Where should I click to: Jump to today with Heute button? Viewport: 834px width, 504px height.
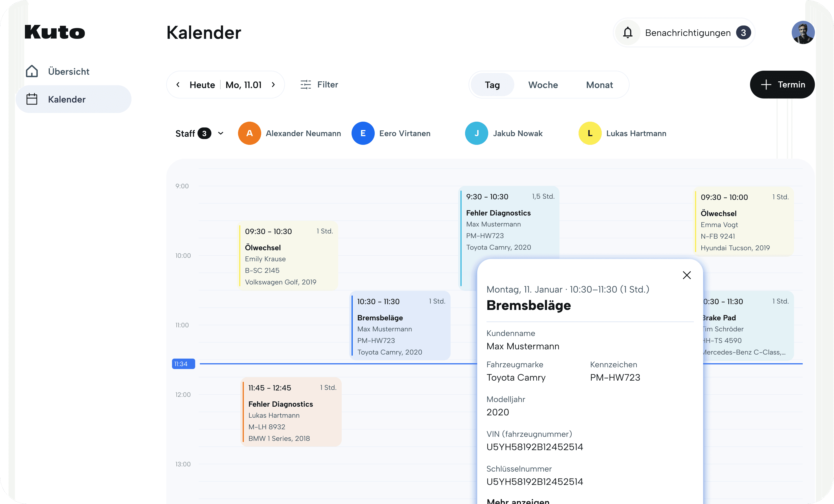click(202, 85)
